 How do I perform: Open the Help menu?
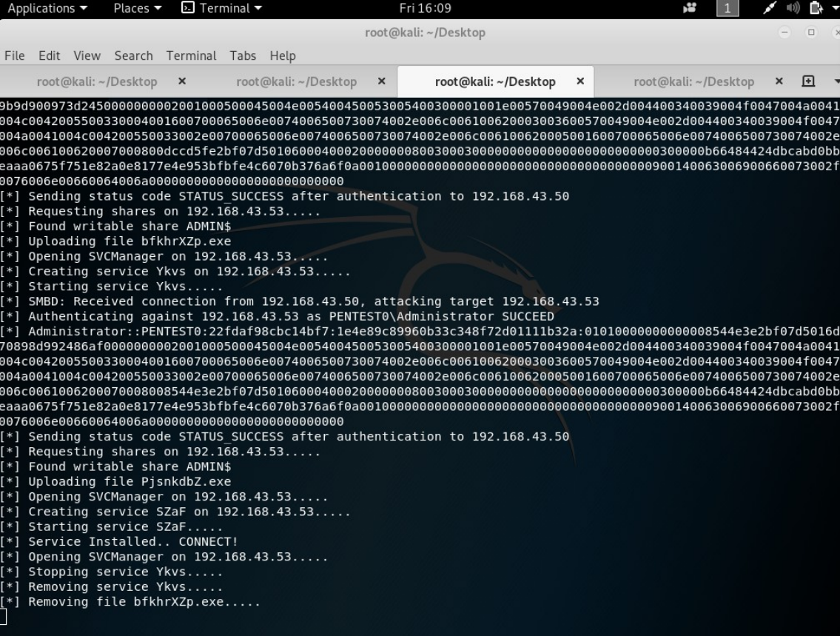coord(282,56)
